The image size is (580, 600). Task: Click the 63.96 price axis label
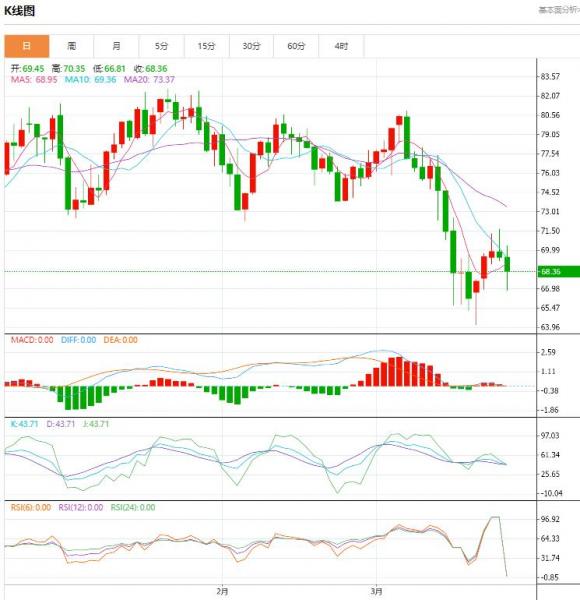coord(550,327)
